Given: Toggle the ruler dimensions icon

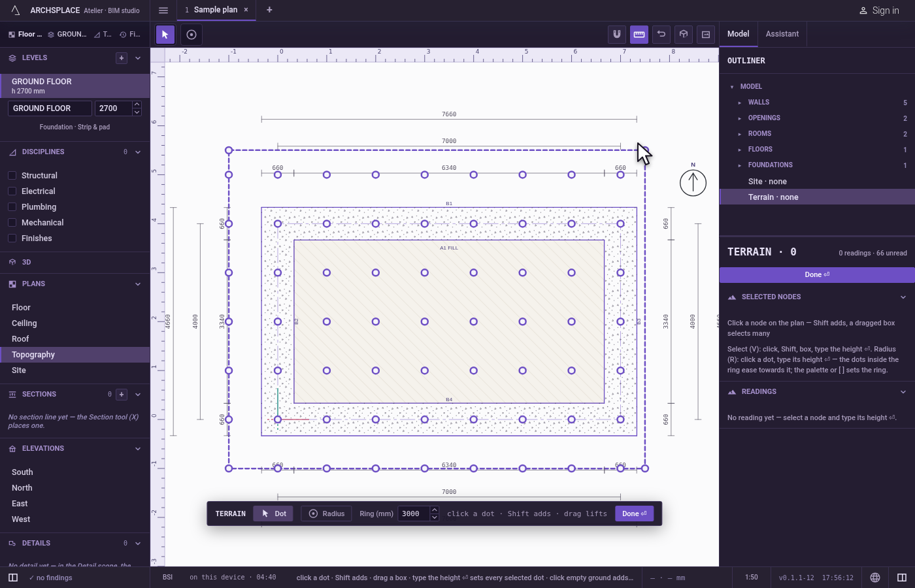Looking at the screenshot, I should [639, 35].
